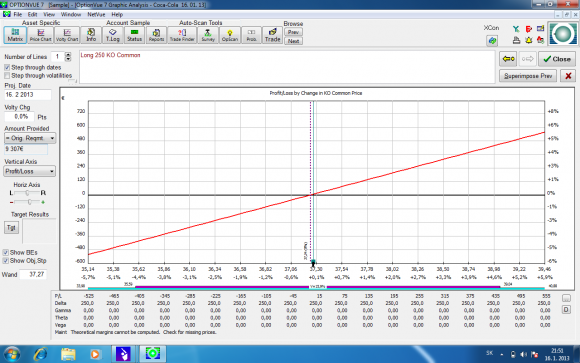Image resolution: width=580 pixels, height=363 pixels.
Task: Click the yellow back arrow button
Action: coord(508,59)
